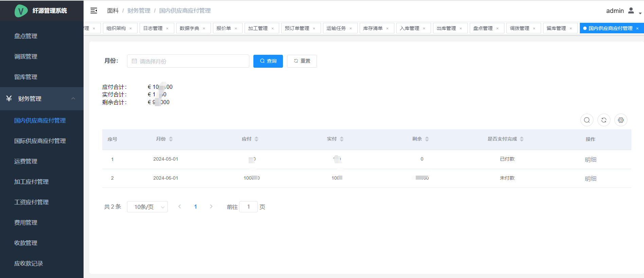Select 国际供应商应付管理 in sidebar
The image size is (644, 278).
tap(40, 141)
